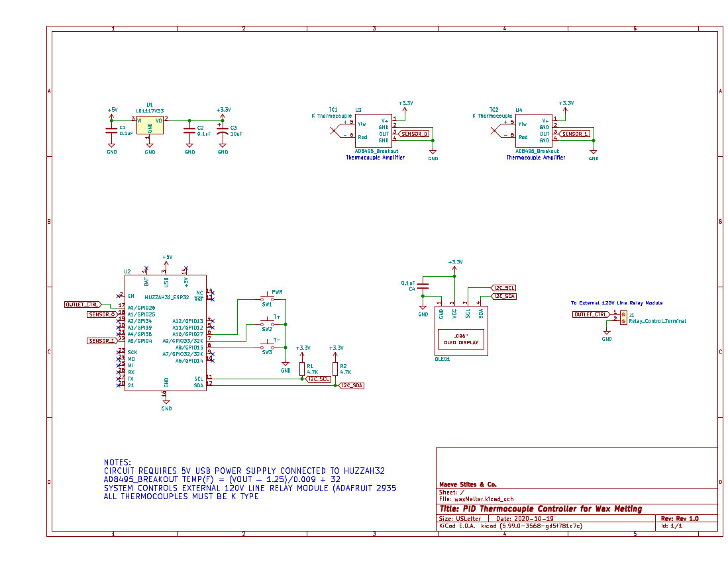Click 'Date: 2020-10-19' field
Viewport: 728px width, 562px height.
tap(525, 518)
